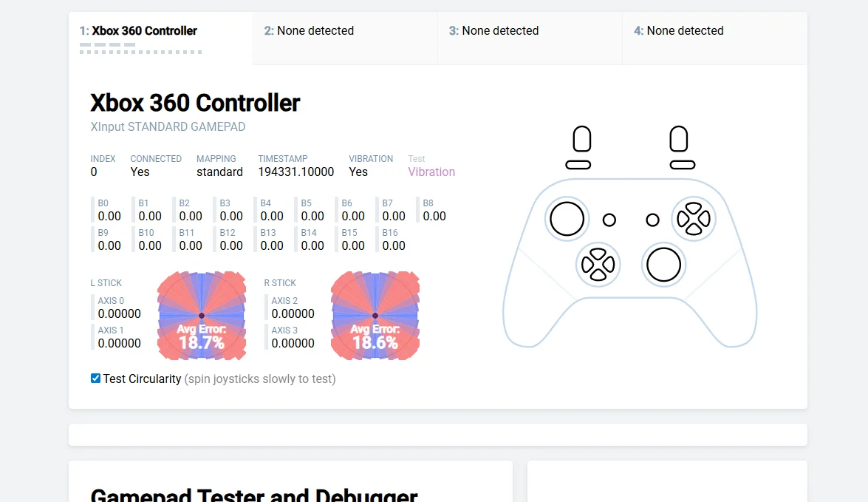Click the B14 button value
This screenshot has height=502, width=868.
[312, 245]
